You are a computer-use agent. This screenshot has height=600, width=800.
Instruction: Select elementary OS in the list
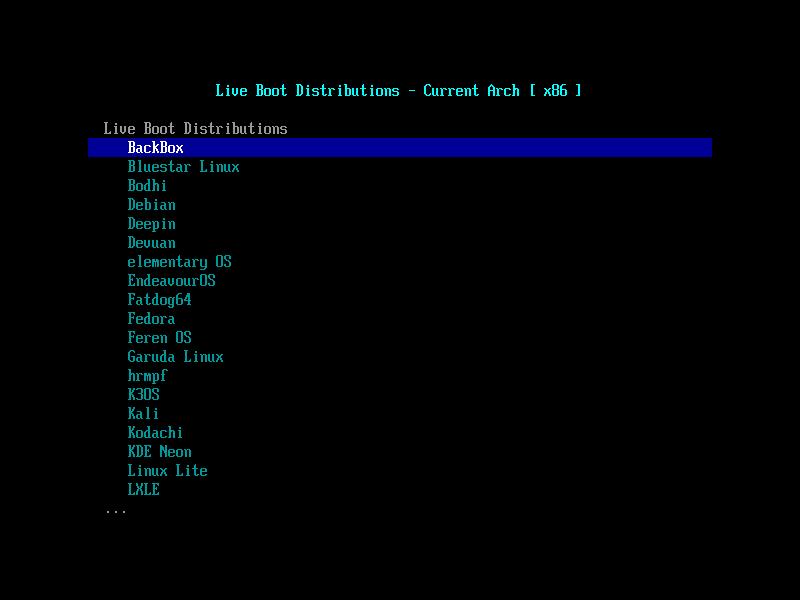pyautogui.click(x=178, y=261)
